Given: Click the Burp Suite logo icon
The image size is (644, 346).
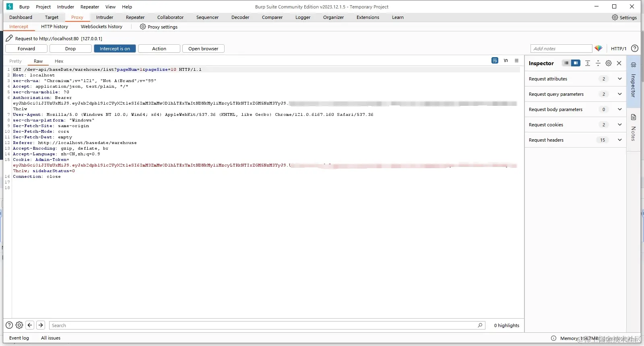Looking at the screenshot, I should coord(10,6).
